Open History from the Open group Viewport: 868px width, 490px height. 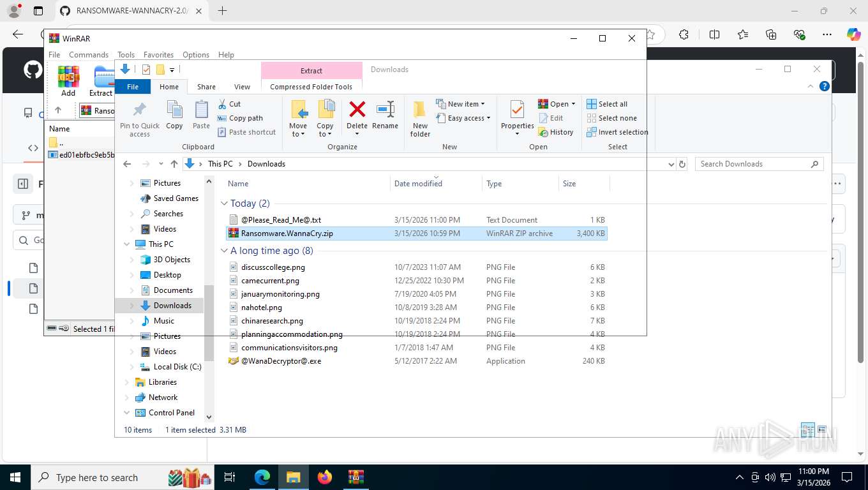(556, 132)
